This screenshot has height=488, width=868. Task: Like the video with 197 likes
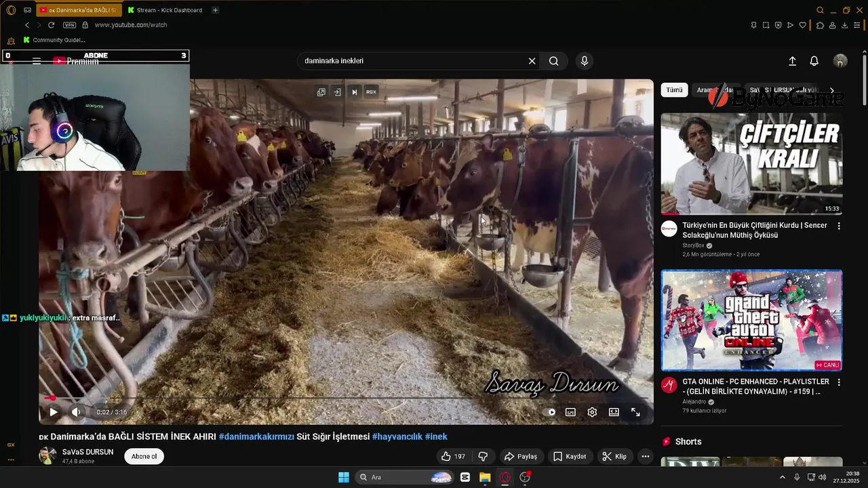453,456
